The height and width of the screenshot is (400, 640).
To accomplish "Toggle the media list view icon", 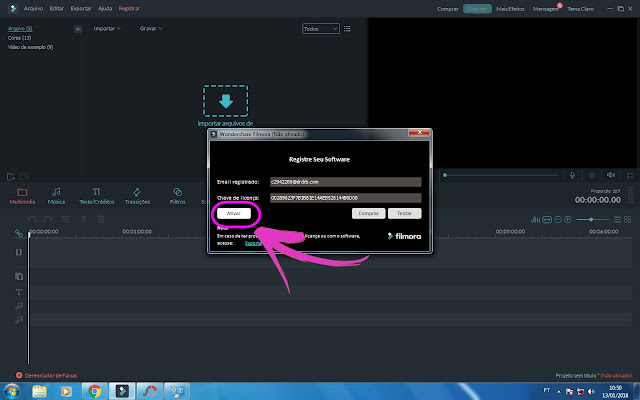I will click(347, 29).
